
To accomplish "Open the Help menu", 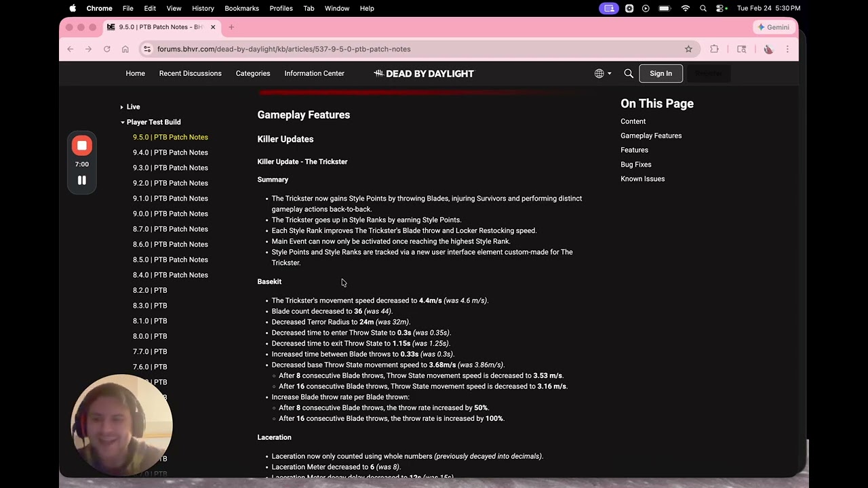I will pos(367,8).
